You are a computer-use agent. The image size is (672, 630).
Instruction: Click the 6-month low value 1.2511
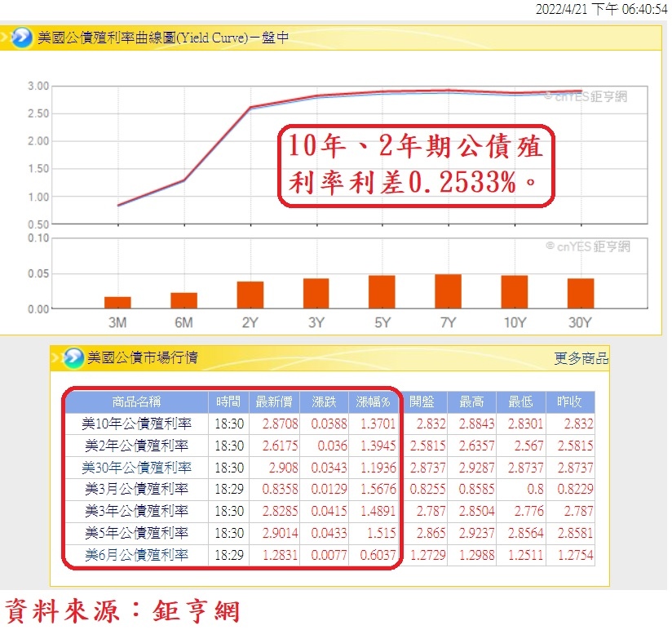[x=526, y=555]
